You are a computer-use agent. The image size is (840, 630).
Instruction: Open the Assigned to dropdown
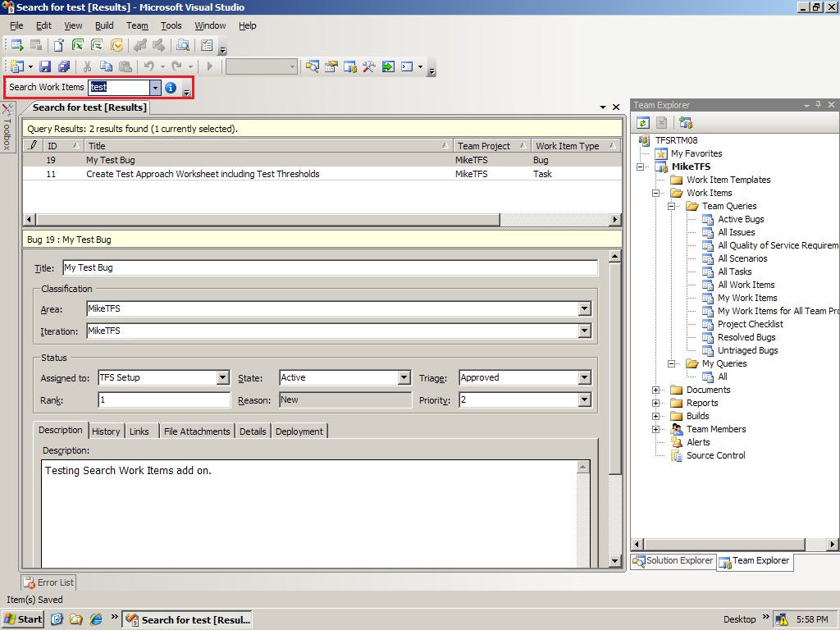click(x=223, y=377)
